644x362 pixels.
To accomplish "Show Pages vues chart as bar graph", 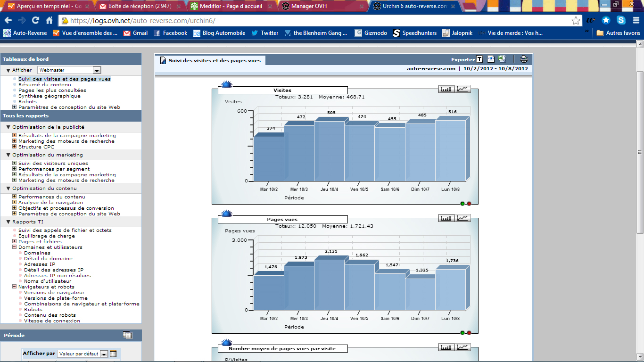I will (446, 218).
